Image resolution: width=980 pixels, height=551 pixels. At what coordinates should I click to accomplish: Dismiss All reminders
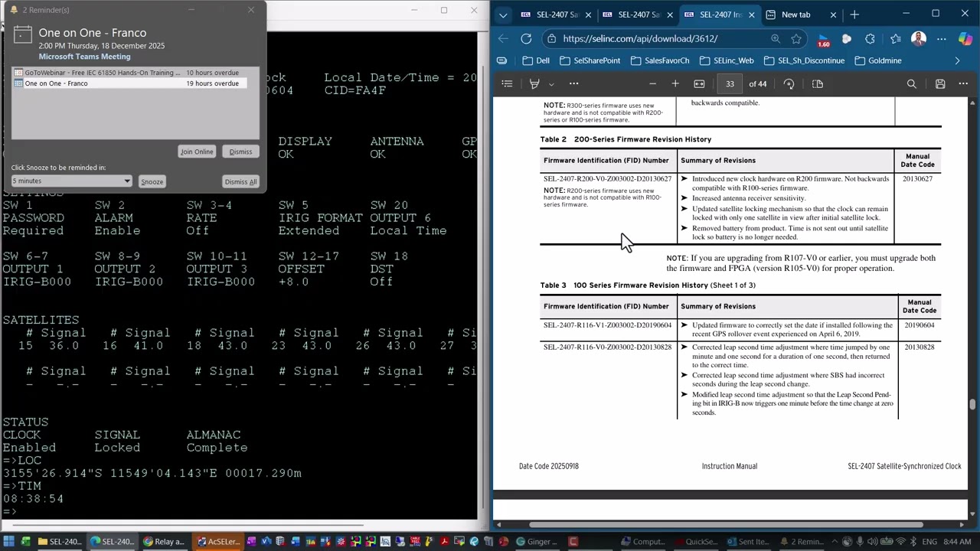(x=241, y=181)
